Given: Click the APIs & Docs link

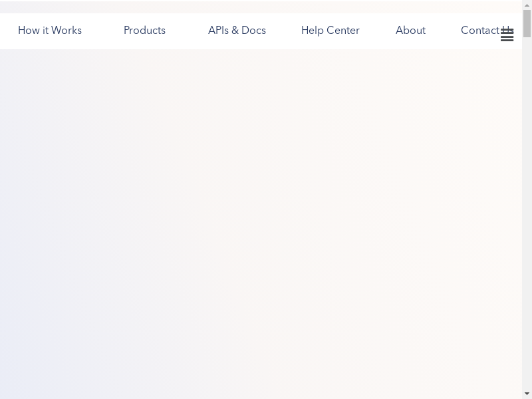Looking at the screenshot, I should tap(237, 31).
